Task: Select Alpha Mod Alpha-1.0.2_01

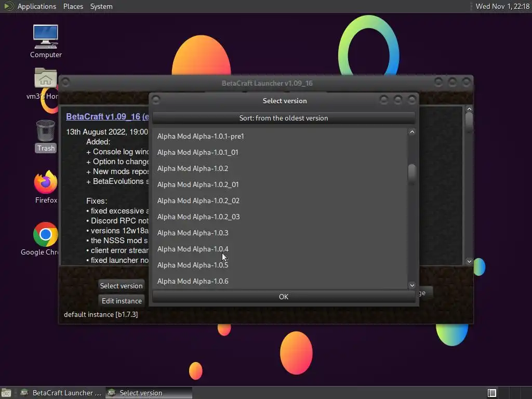Action: click(x=280, y=184)
